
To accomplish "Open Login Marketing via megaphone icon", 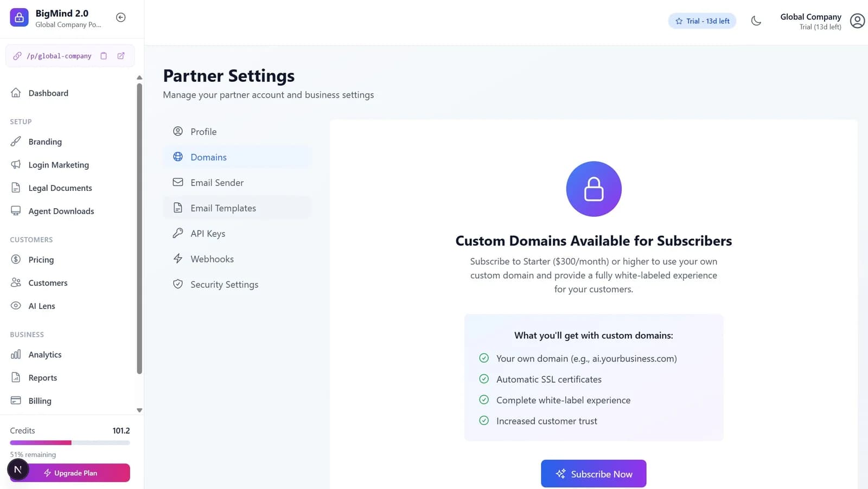I will point(16,165).
